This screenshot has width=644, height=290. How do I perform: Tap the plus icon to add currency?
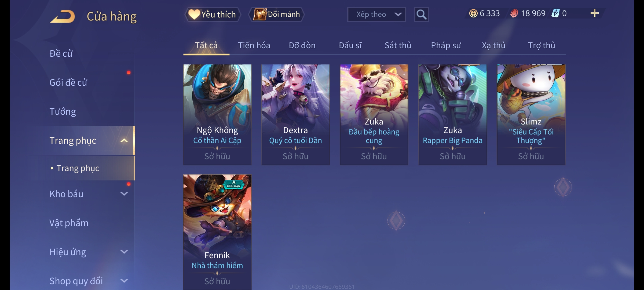[x=594, y=13]
